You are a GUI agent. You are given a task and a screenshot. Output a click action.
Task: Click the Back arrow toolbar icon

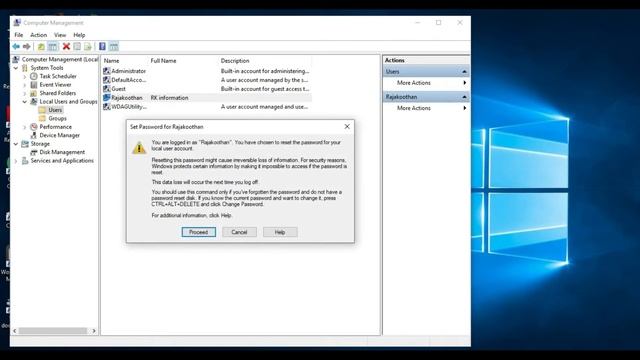coord(16,47)
